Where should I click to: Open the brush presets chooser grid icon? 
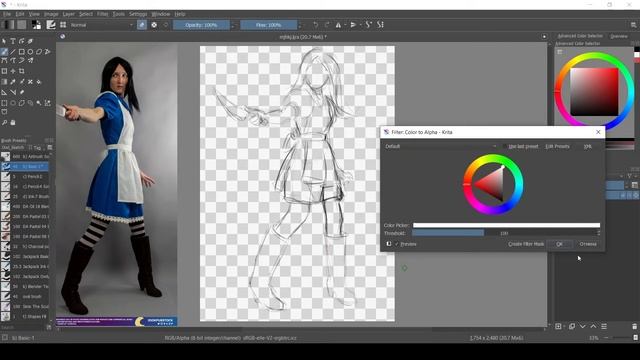pos(63,25)
